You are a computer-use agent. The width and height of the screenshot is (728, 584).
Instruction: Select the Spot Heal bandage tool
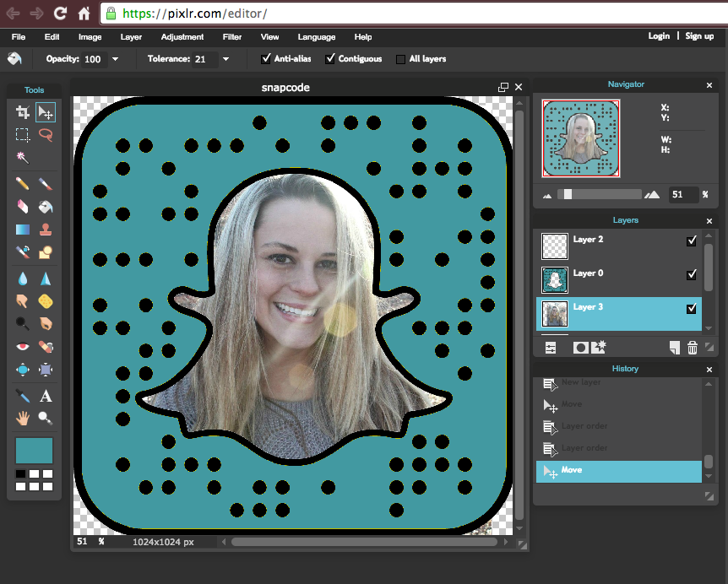pyautogui.click(x=46, y=347)
